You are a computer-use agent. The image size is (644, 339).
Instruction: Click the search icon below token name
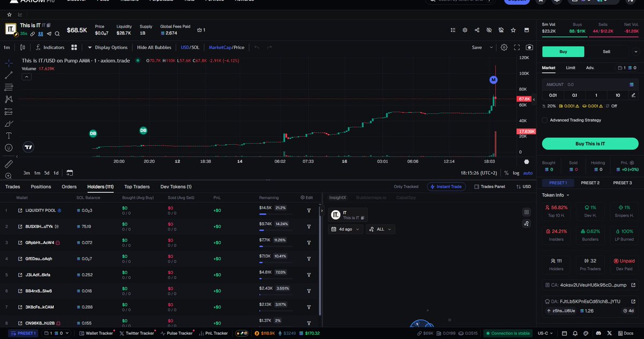coord(57,33)
